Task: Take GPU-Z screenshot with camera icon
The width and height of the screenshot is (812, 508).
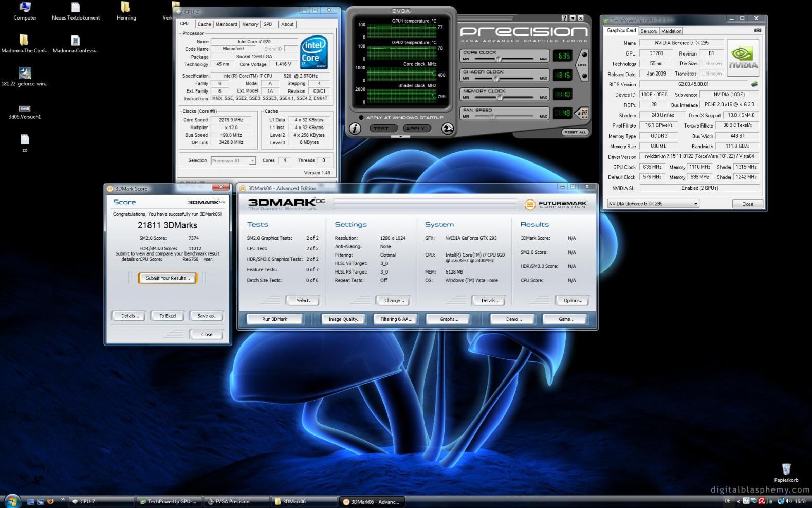Action: (x=758, y=30)
